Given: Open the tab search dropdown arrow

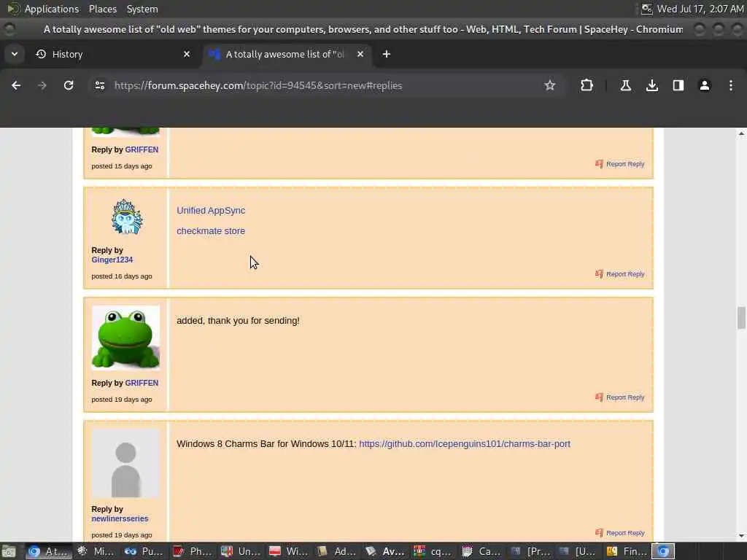Looking at the screenshot, I should [x=15, y=54].
